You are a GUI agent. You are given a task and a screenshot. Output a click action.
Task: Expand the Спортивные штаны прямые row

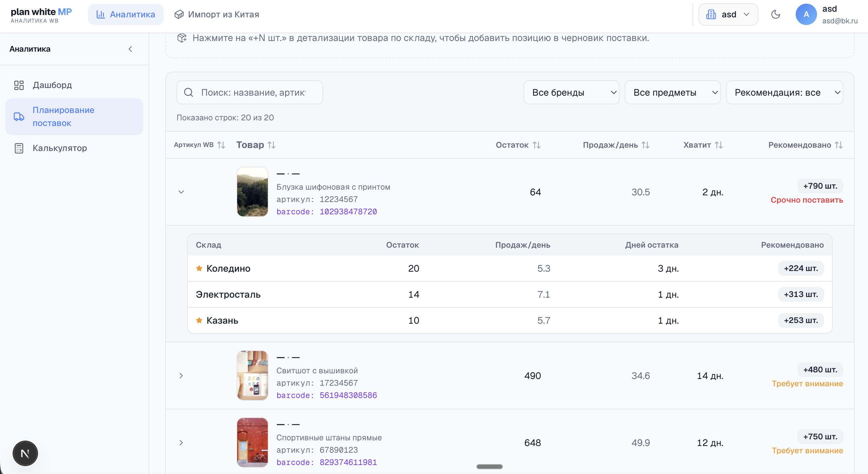[x=181, y=443]
